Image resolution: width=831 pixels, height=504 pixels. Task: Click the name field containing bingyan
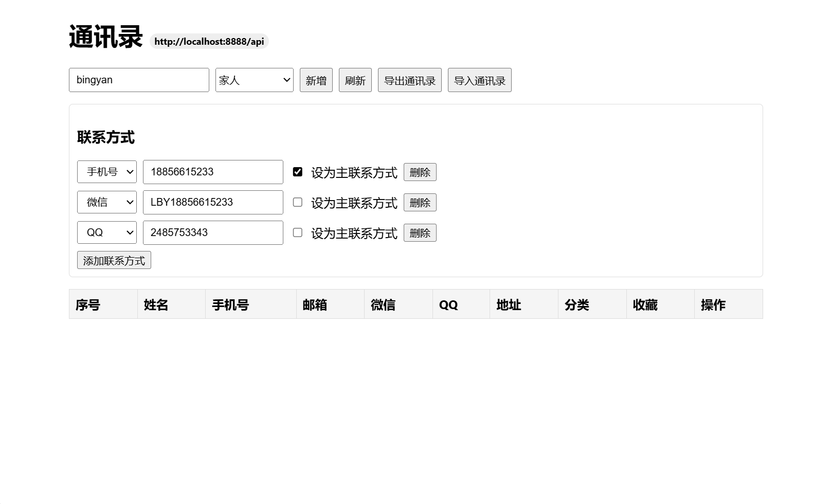pos(139,80)
